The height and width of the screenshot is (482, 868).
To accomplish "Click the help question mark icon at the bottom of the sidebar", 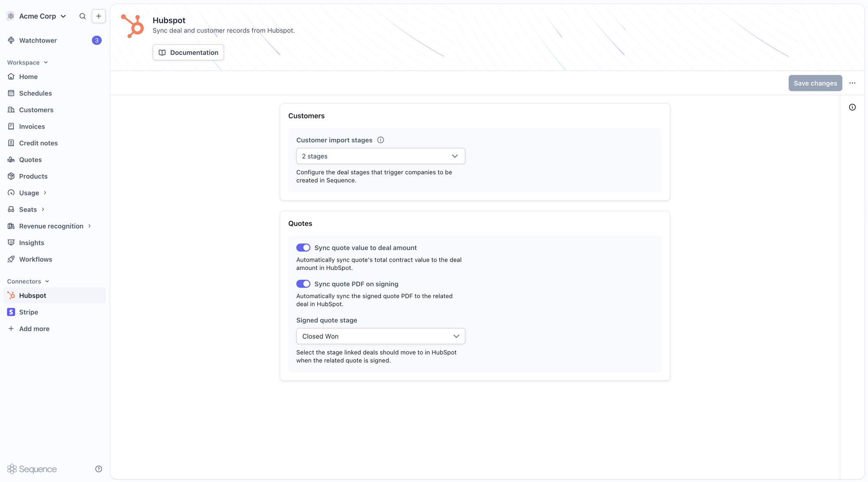I will 99,469.
